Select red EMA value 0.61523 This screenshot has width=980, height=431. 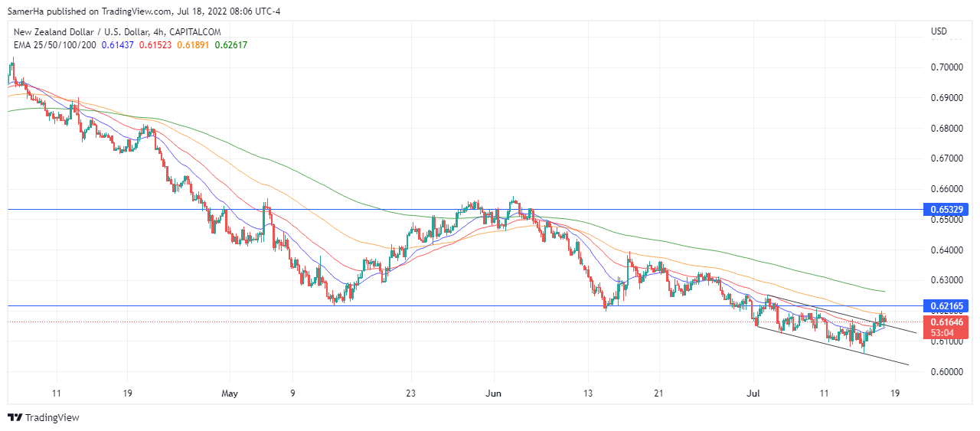[x=155, y=45]
